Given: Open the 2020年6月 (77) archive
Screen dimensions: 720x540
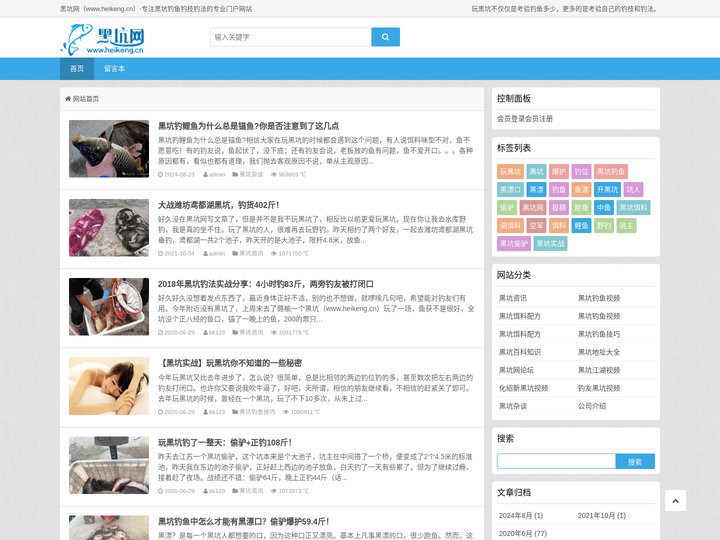Looking at the screenshot, I should (523, 533).
